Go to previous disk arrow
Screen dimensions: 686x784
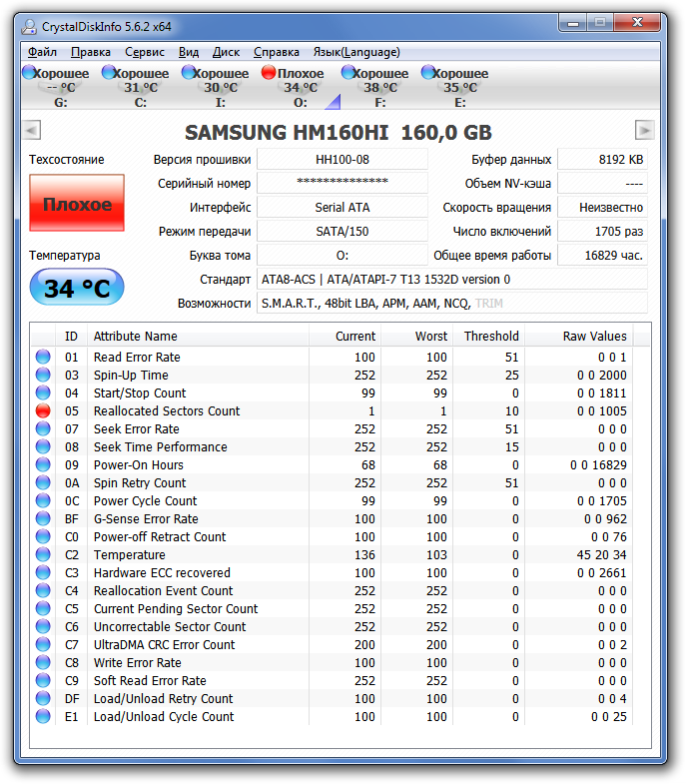click(x=32, y=131)
